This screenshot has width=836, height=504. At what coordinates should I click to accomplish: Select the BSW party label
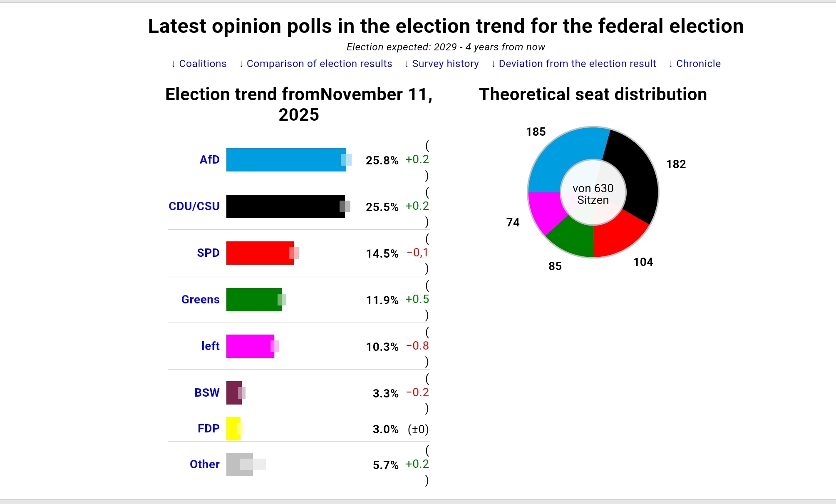coord(207,392)
